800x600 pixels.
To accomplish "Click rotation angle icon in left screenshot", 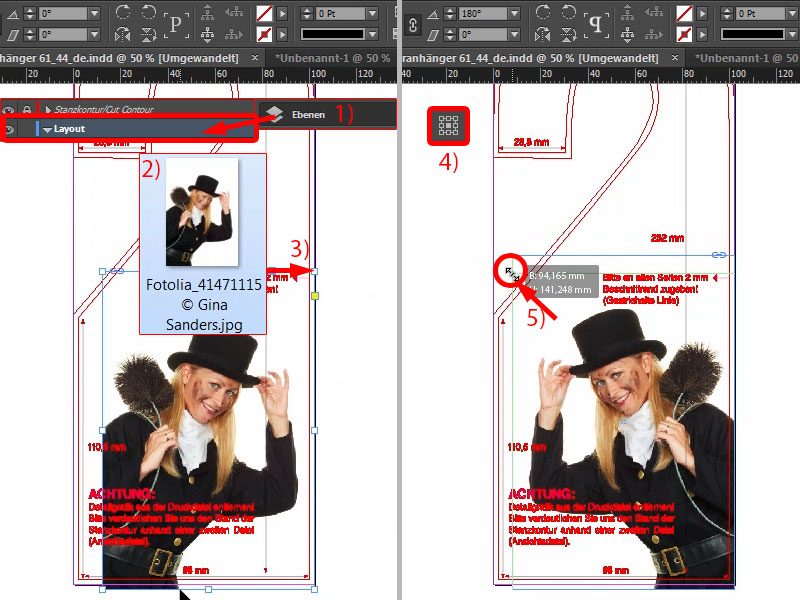I will click(13, 14).
